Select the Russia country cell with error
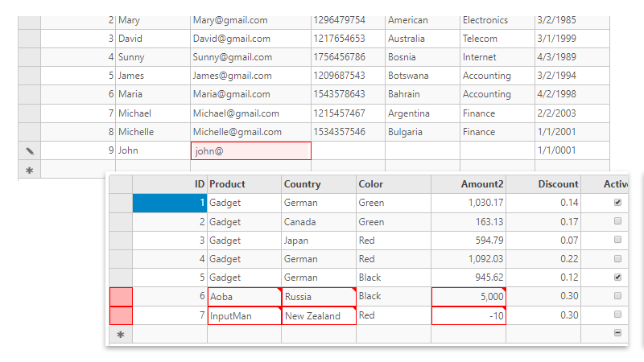 (x=319, y=297)
